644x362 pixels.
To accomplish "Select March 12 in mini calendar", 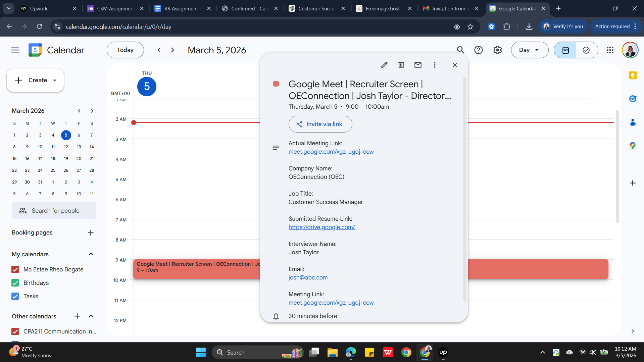I will 66,147.
